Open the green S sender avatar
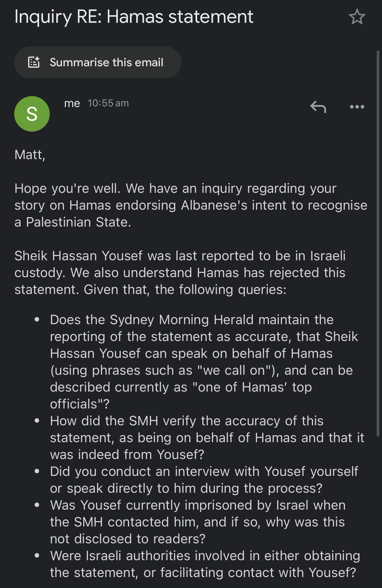Image resolution: width=382 pixels, height=588 pixels. coord(32,114)
